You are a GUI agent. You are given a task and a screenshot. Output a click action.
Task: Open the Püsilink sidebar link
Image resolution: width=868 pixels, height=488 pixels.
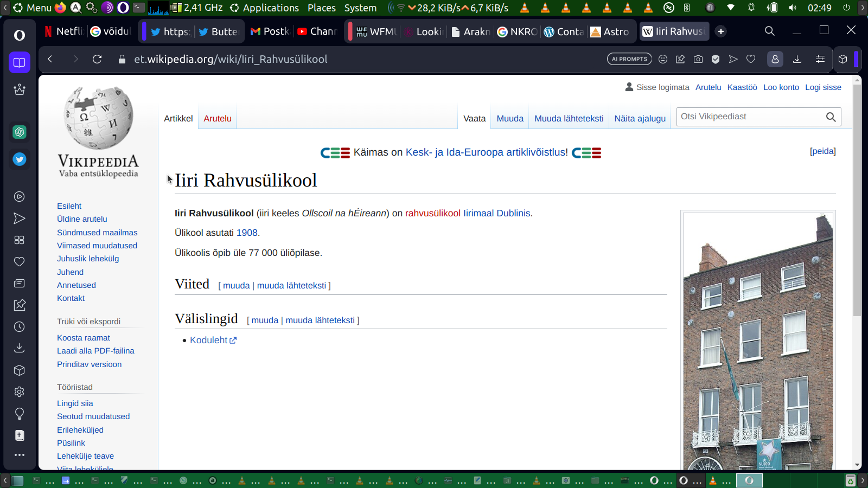coord(71,443)
